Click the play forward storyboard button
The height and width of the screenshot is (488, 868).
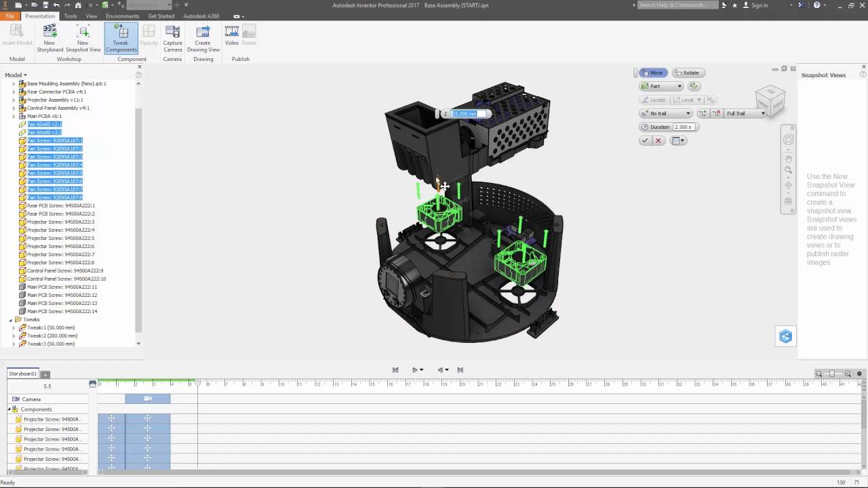click(415, 370)
